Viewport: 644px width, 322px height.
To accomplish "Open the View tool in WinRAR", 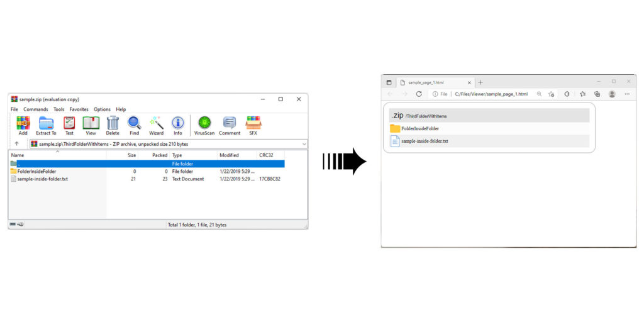I will tap(91, 125).
